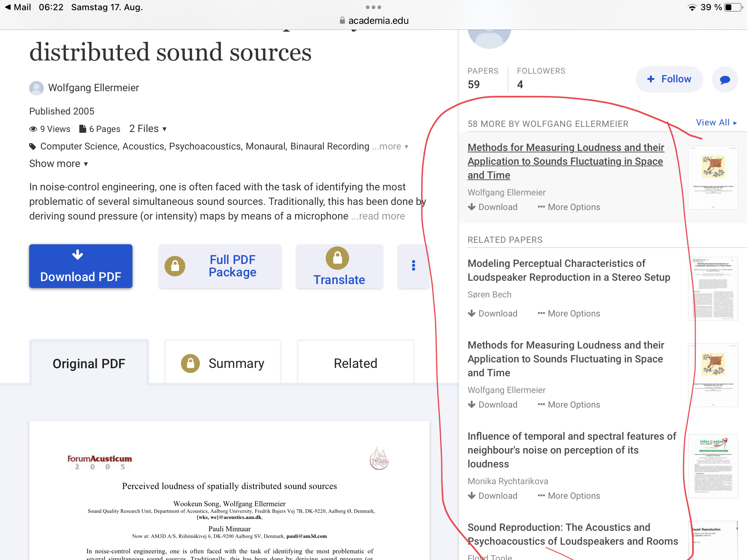Click PAPERS count 59
This screenshot has width=747, height=560.
pos(483,78)
